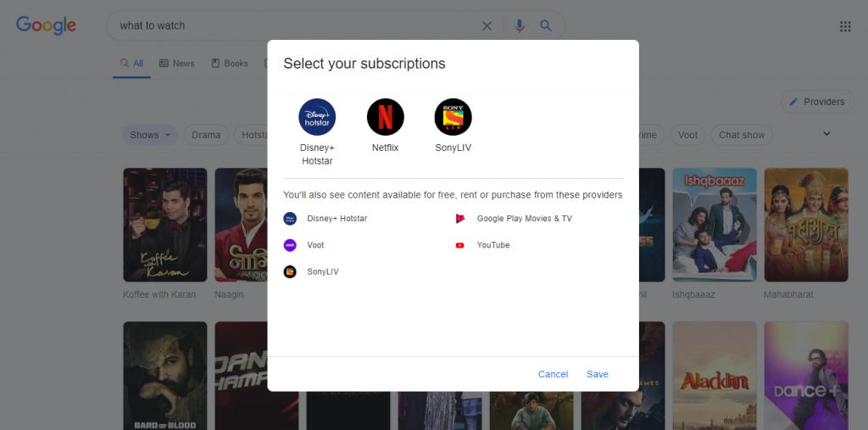
Task: Click the Google logo
Action: click(x=46, y=25)
